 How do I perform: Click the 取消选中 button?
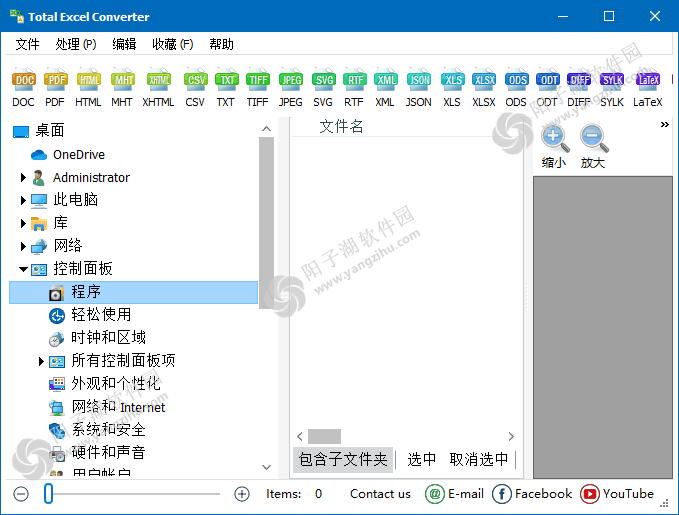pos(479,460)
